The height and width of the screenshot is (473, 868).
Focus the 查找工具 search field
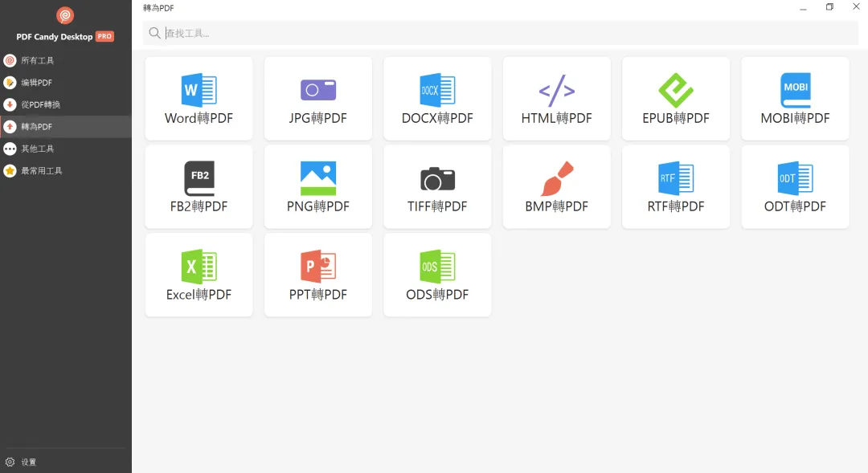click(501, 33)
